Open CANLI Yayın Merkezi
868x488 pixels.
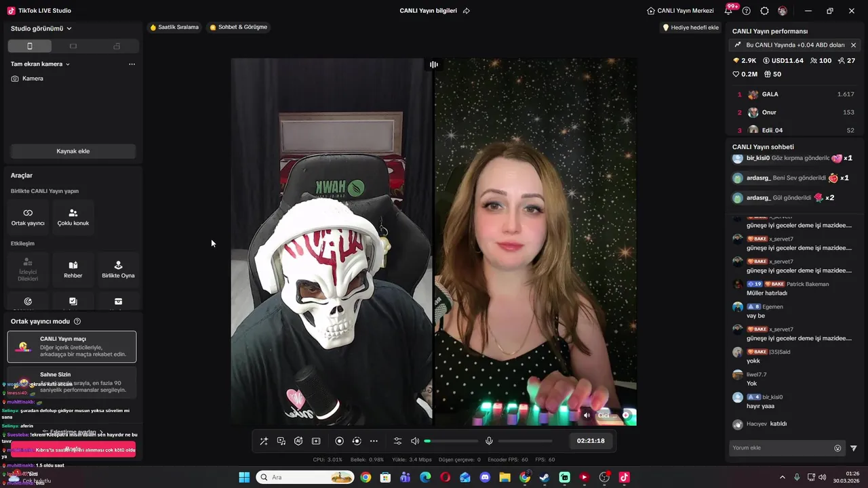point(680,11)
